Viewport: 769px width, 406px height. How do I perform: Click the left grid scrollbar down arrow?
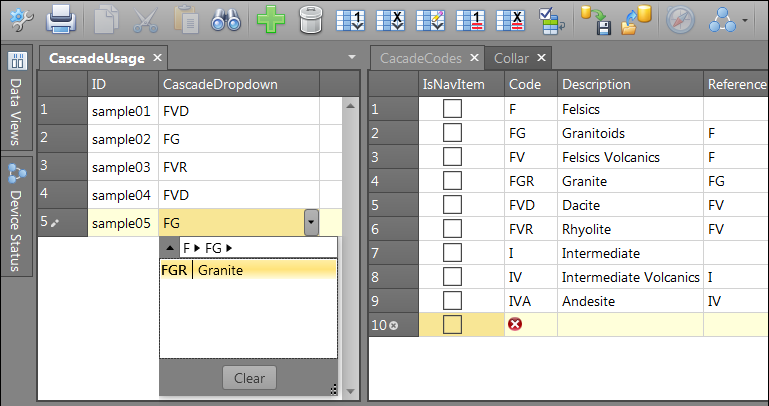pyautogui.click(x=350, y=391)
